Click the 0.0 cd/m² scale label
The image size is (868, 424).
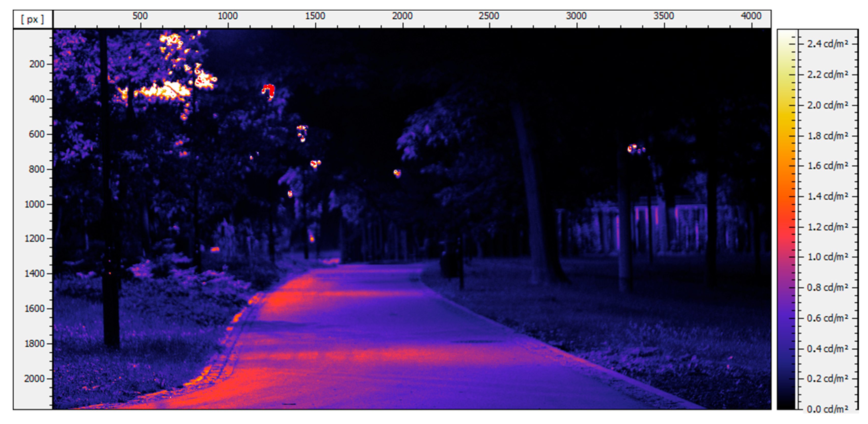[827, 409]
